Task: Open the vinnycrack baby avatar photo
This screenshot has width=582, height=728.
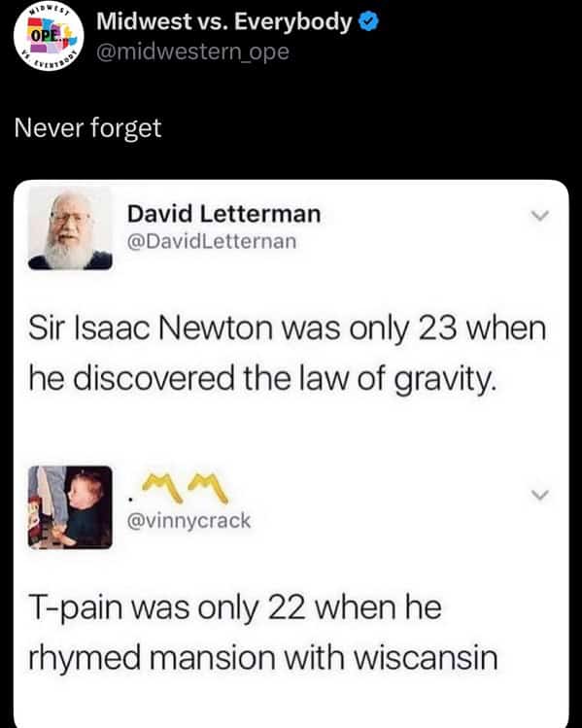Action: [x=70, y=507]
